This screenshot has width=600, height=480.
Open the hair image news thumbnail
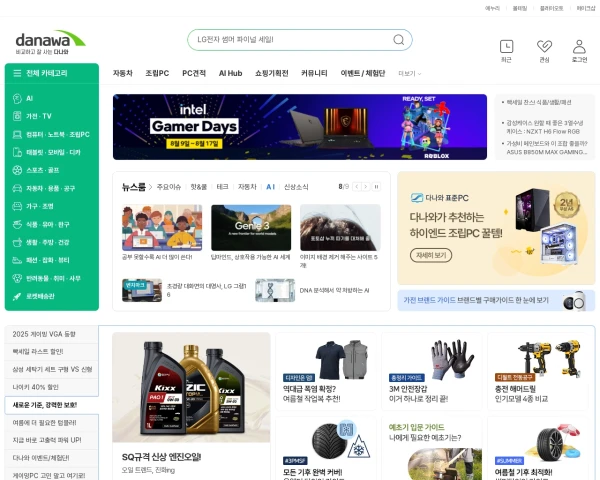340,228
